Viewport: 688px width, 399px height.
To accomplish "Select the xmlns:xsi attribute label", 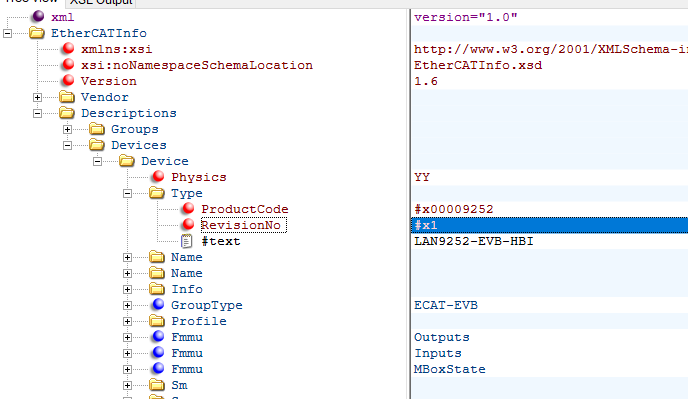I will click(x=116, y=49).
